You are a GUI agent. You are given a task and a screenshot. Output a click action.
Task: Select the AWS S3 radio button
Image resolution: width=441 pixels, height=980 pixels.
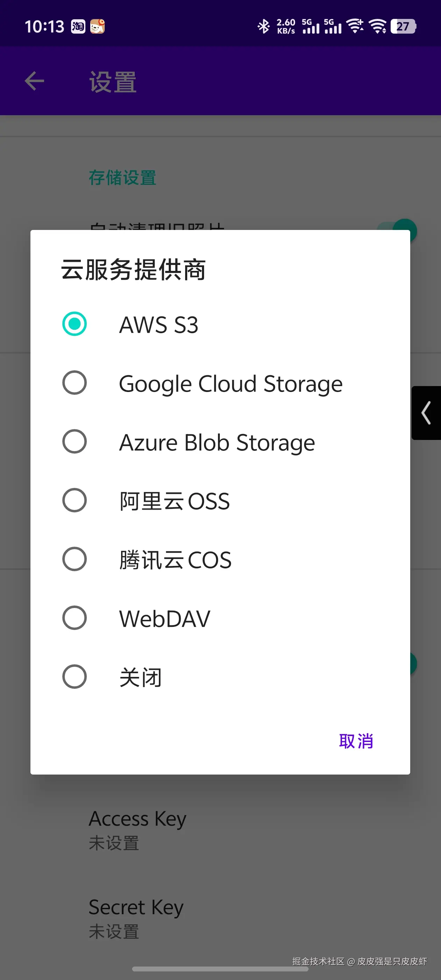pos(75,324)
